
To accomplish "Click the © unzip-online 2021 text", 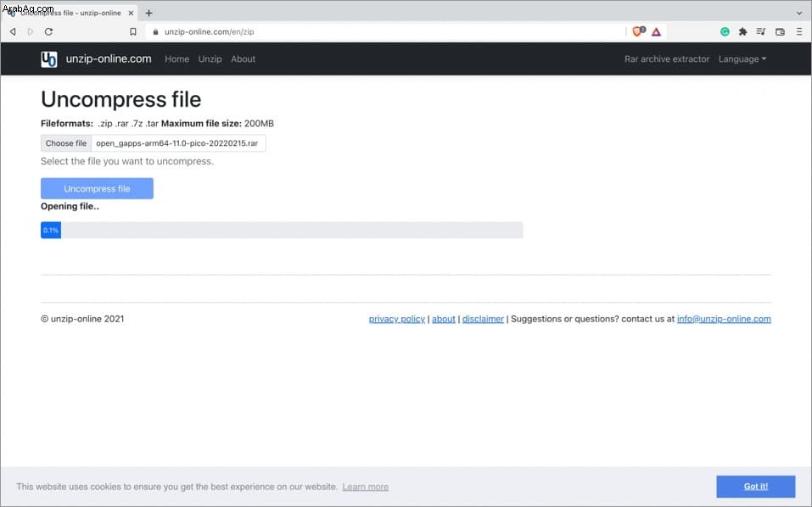I will (82, 319).
